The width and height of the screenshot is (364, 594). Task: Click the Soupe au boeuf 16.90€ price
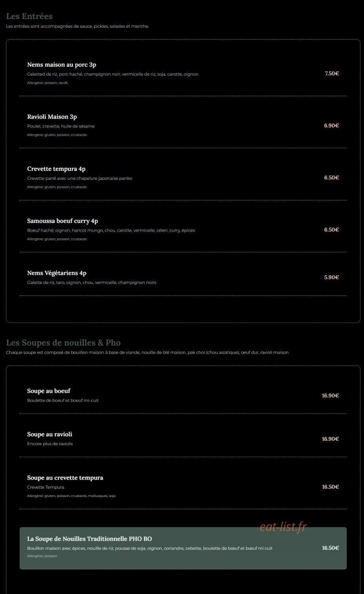[330, 396]
